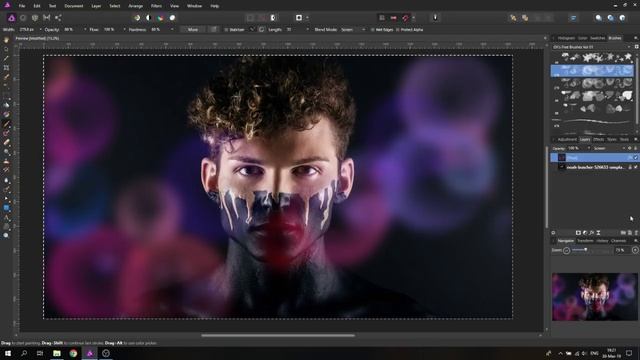Open the Select menu
This screenshot has width=640, height=360.
coord(115,6)
